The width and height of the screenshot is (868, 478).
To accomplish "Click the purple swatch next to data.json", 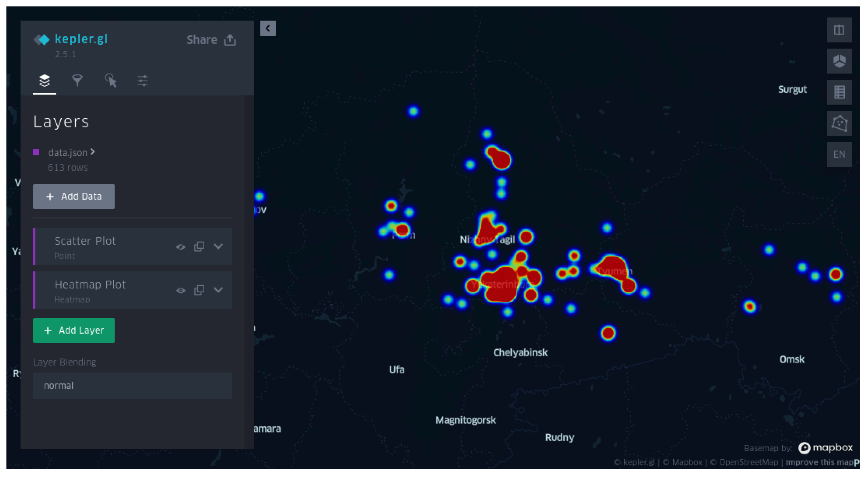I will pos(36,152).
